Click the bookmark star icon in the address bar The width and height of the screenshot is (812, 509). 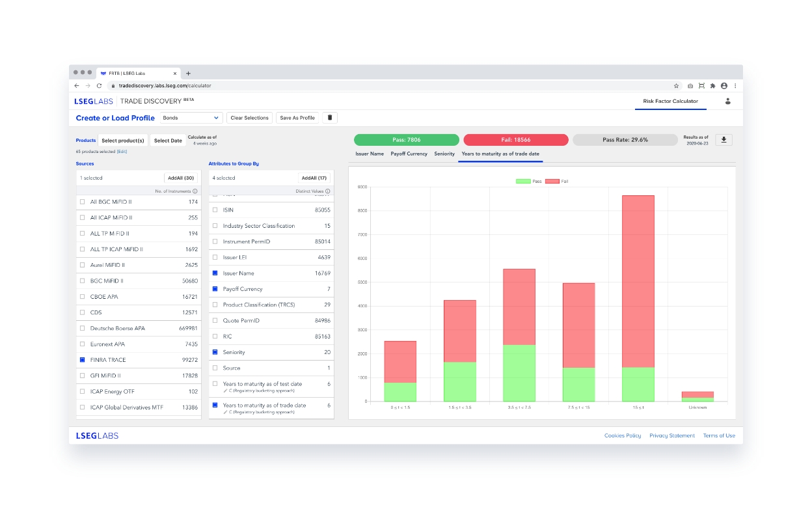tap(677, 85)
